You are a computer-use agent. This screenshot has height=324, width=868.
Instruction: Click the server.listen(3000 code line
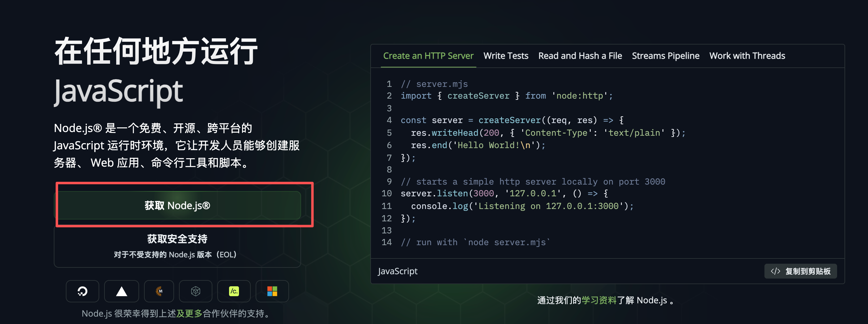pos(504,194)
